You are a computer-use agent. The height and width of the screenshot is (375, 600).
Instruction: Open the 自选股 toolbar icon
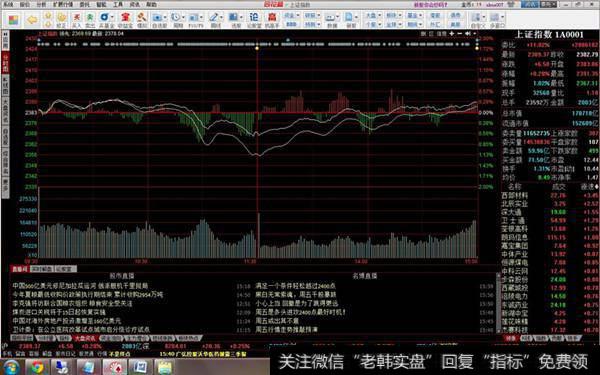tap(157, 20)
